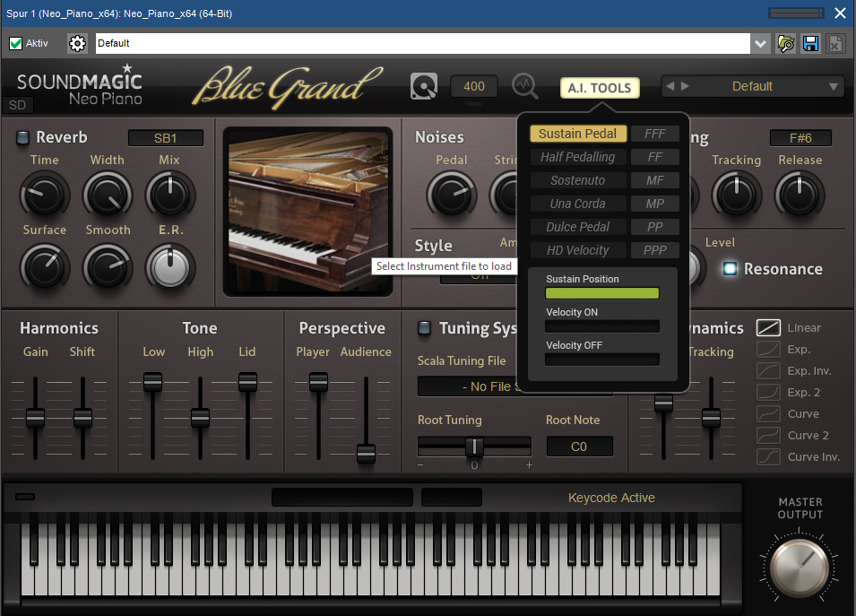Click the Master Output knob

pyautogui.click(x=800, y=568)
